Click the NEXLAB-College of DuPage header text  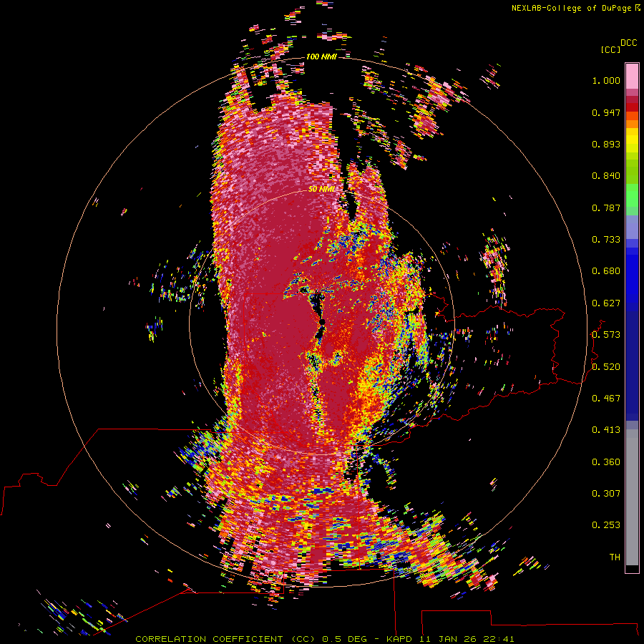pos(571,8)
